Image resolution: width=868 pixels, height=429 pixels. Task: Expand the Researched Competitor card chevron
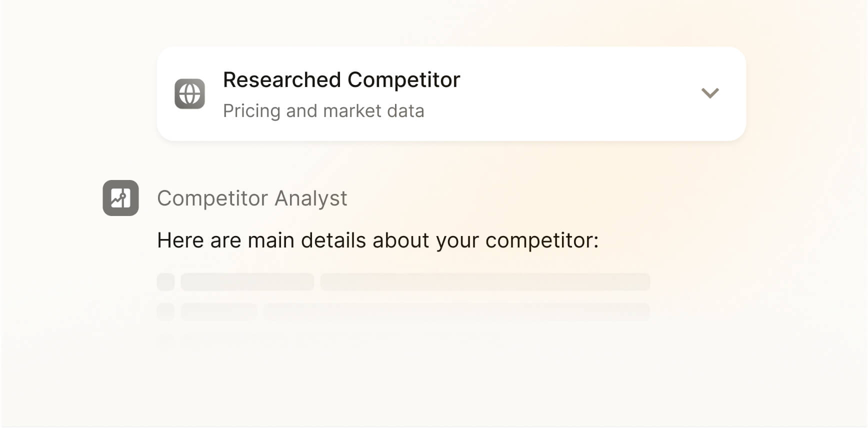tap(709, 93)
